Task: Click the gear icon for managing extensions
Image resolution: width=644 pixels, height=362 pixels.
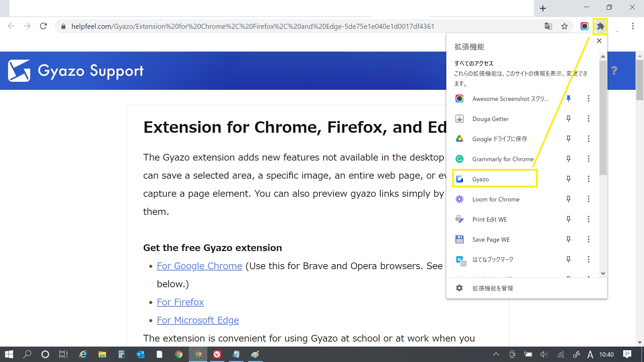Action: [459, 288]
